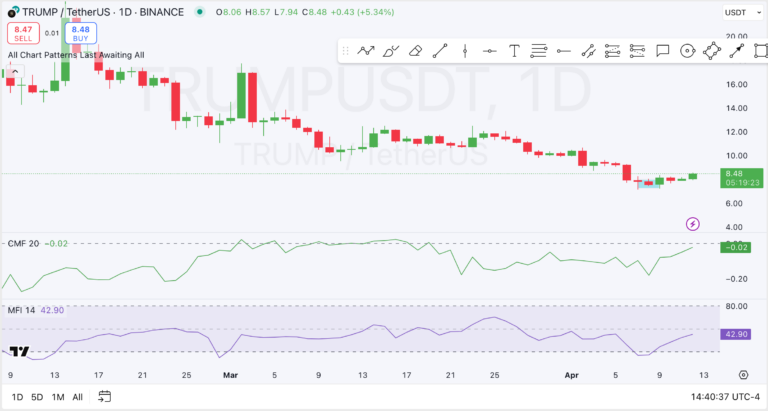This screenshot has width=768, height=411.
Task: Click the 12.00 price axis label
Action: (736, 132)
